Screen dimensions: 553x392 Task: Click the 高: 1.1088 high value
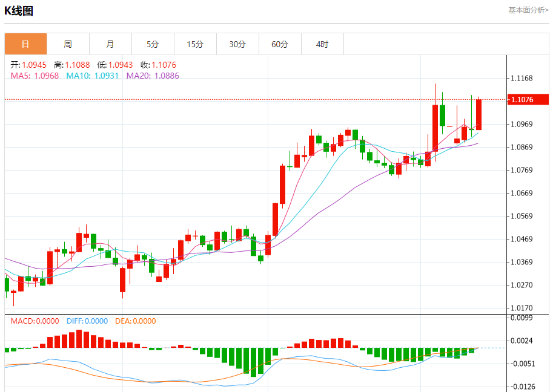[x=72, y=65]
